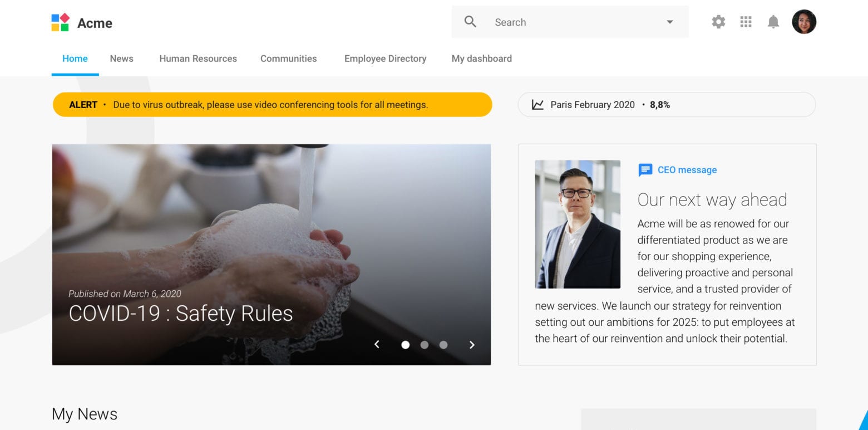The image size is (868, 430).
Task: Go to next carousel slide
Action: tap(472, 345)
